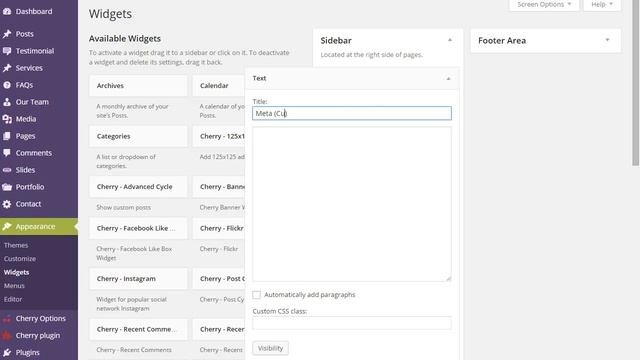Open Posts menu label
Image resolution: width=640 pixels, height=360 pixels.
point(24,34)
